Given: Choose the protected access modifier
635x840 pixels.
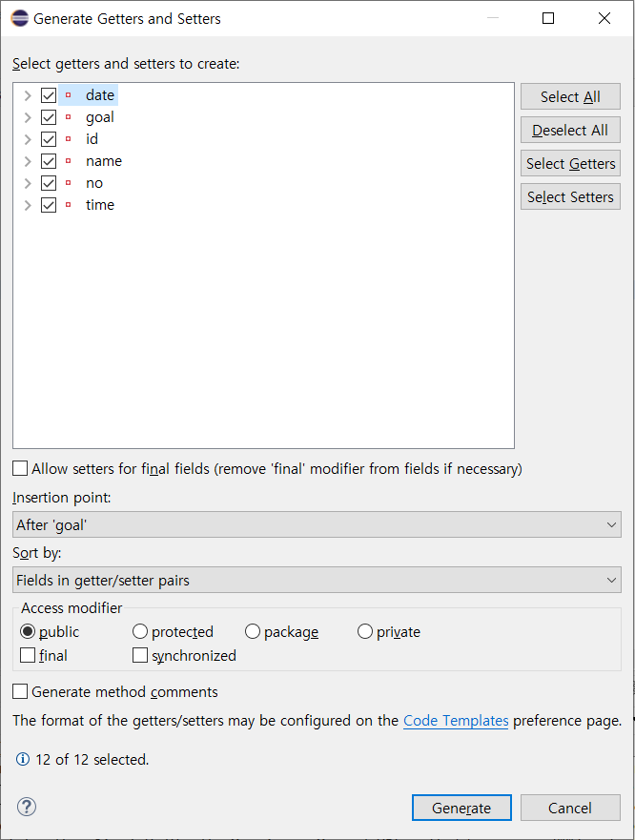Looking at the screenshot, I should click(140, 631).
